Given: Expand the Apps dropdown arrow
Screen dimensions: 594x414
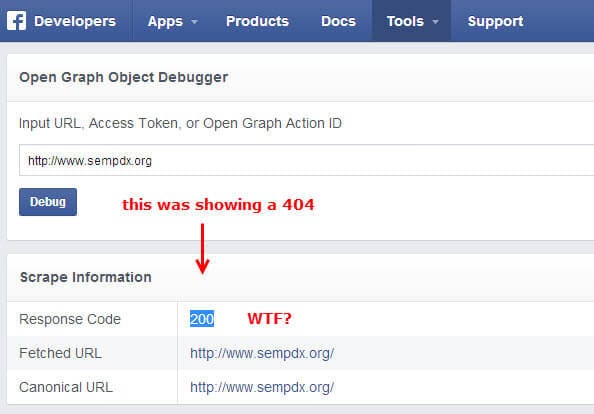Looking at the screenshot, I should (x=194, y=22).
